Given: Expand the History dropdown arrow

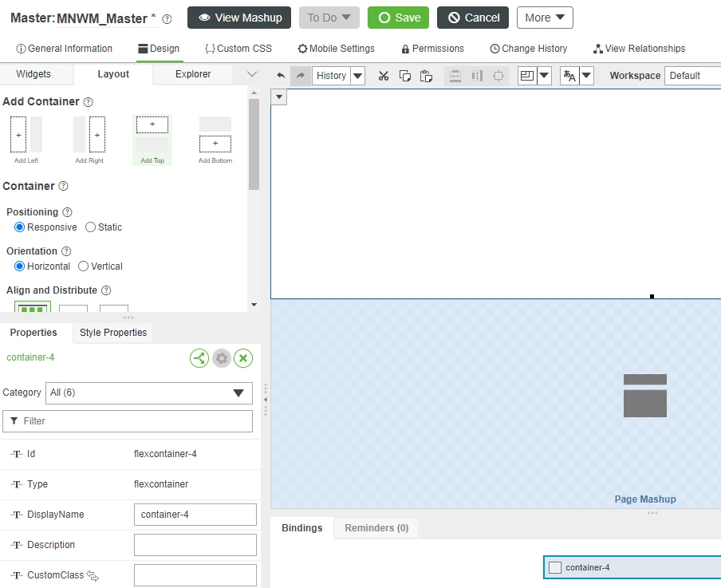Looking at the screenshot, I should (358, 76).
